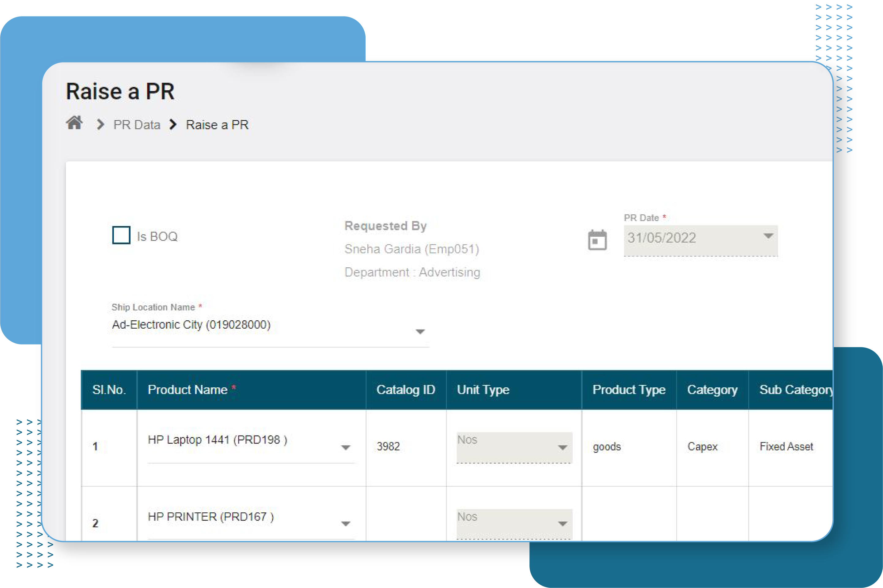This screenshot has height=588, width=883.
Task: Click the chevron arrow after PR Data breadcrumb
Action: coord(173,124)
